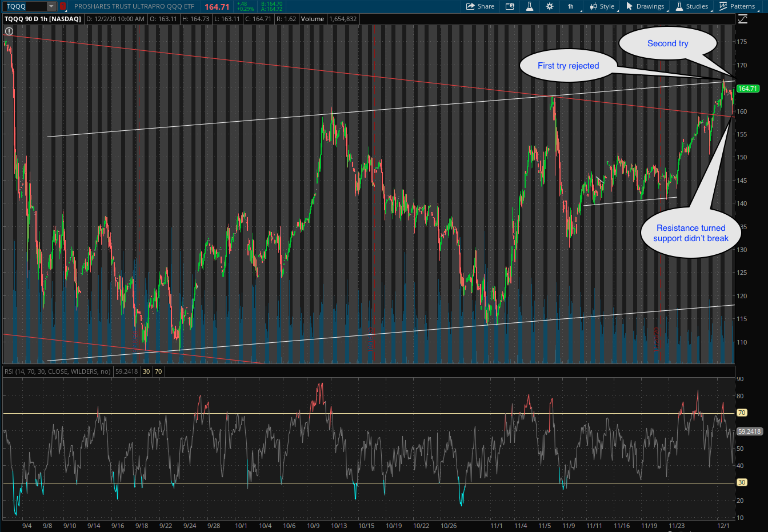Viewport: 768px width, 532px height.
Task: Select the 'Second try' annotation bubble
Action: [x=667, y=43]
